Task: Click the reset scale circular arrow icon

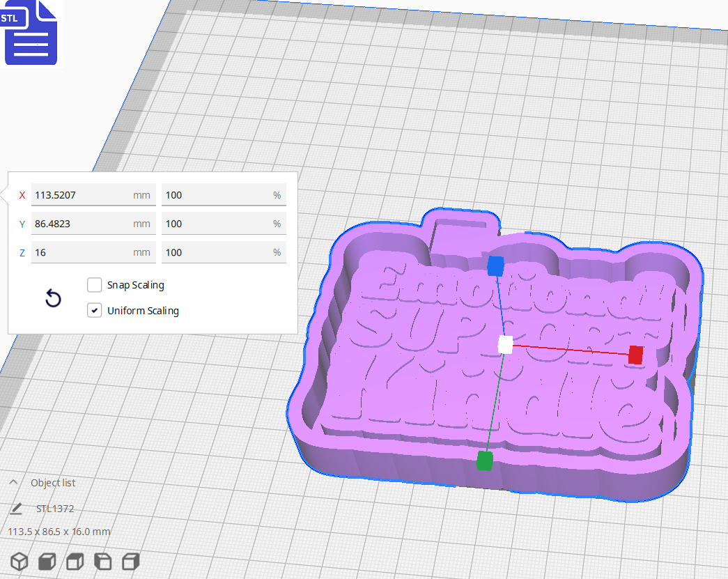Action: 53,298
